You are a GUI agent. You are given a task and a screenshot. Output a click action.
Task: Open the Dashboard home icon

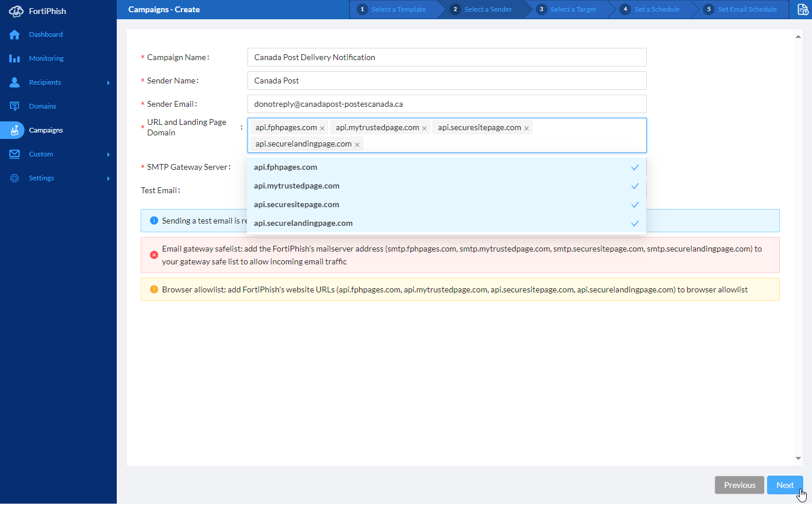[x=15, y=34]
